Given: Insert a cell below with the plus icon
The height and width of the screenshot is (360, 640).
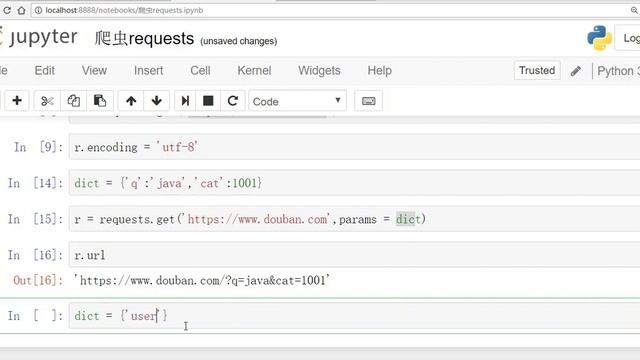Looking at the screenshot, I should pyautogui.click(x=17, y=101).
